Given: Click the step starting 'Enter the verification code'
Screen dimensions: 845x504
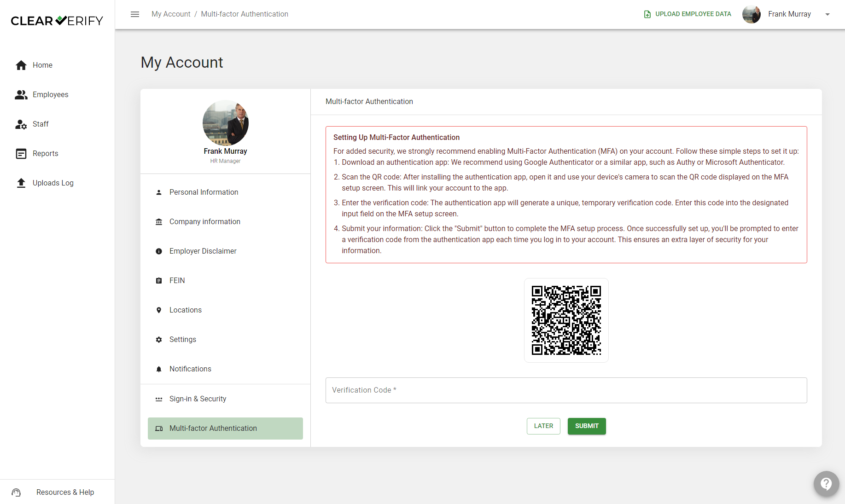Looking at the screenshot, I should pos(565,209).
